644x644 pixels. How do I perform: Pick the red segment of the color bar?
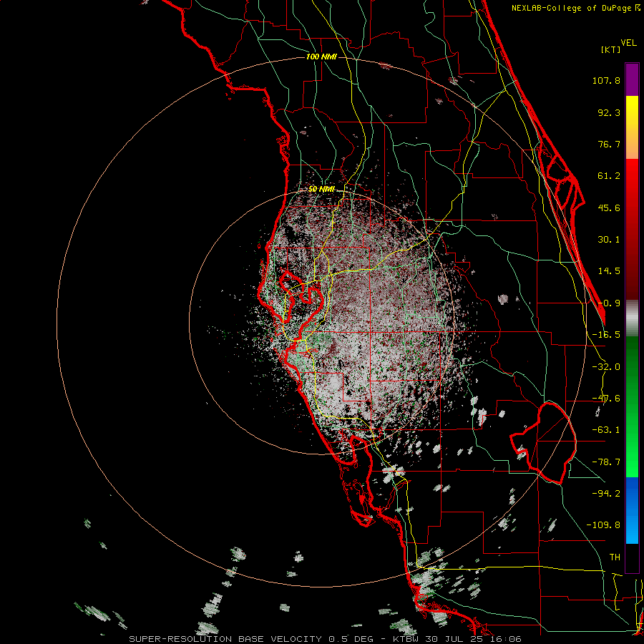coord(632,229)
